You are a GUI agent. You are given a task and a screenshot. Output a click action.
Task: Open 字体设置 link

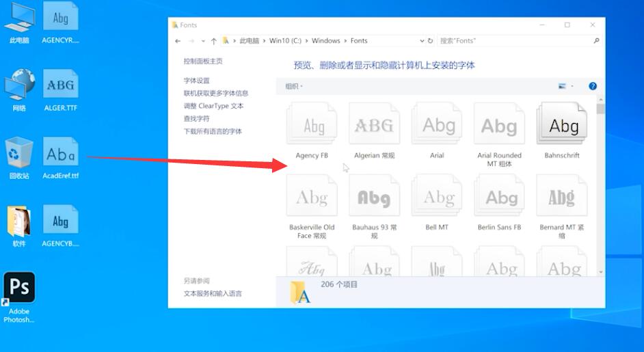196,81
